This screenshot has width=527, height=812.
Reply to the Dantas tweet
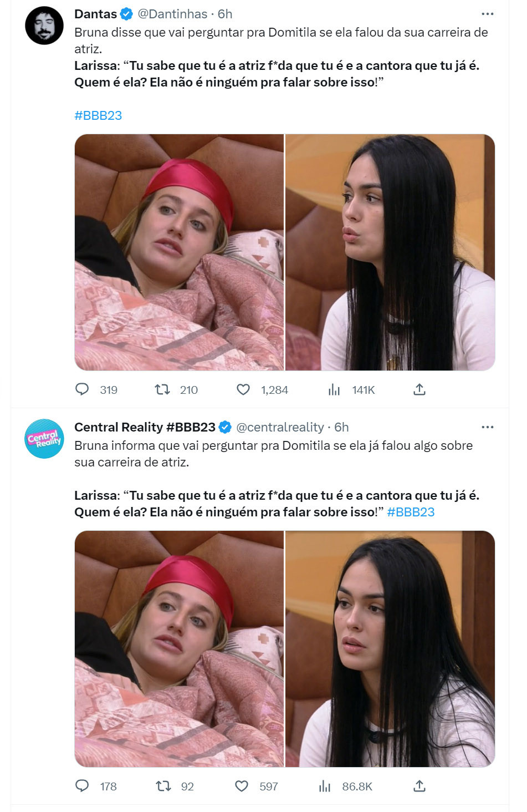pos(82,389)
